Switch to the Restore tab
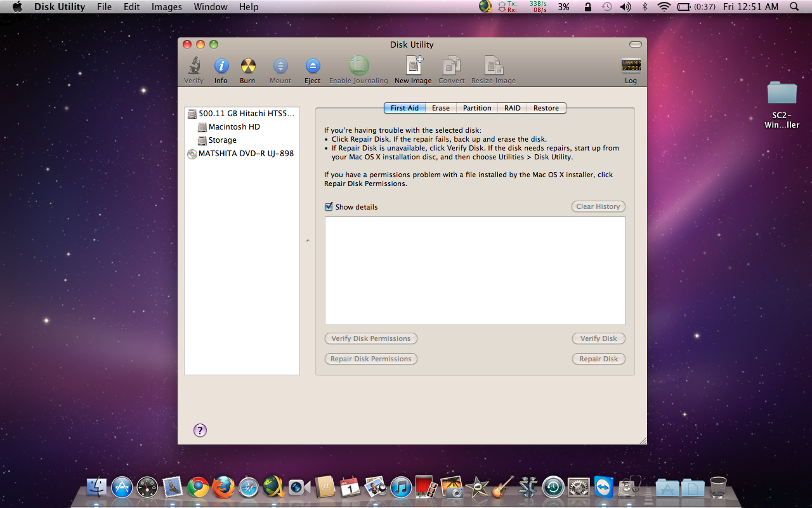This screenshot has width=812, height=508. pos(546,108)
